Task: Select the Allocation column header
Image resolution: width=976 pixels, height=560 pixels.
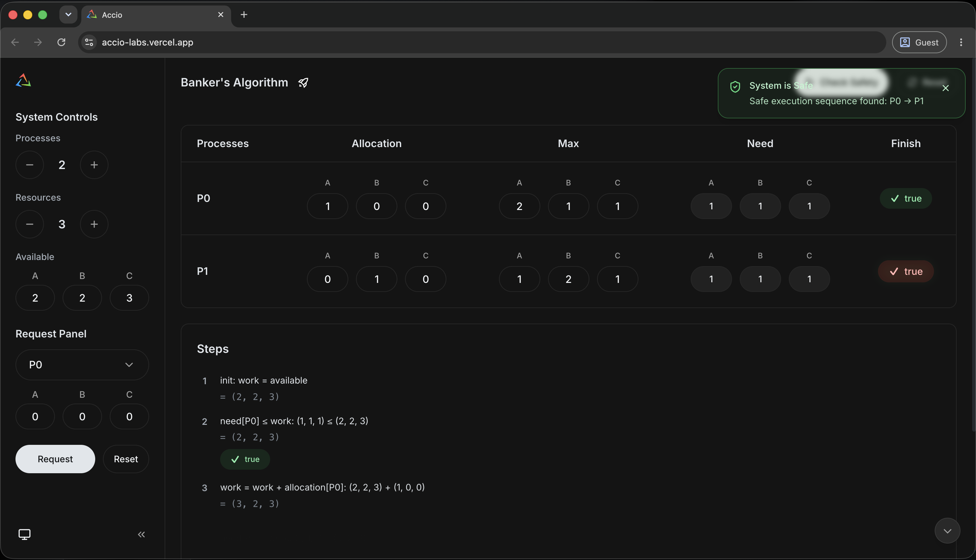Action: (x=377, y=144)
